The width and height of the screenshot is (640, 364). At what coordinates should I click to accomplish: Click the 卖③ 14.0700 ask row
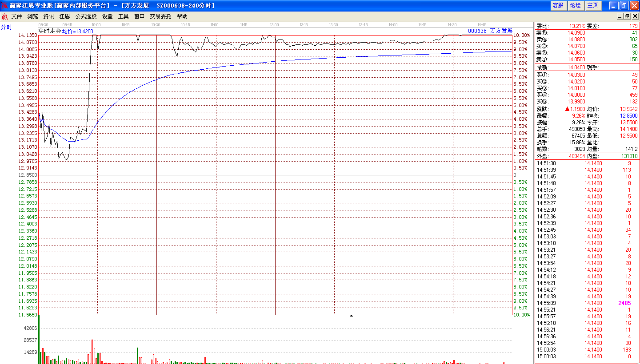click(x=587, y=46)
